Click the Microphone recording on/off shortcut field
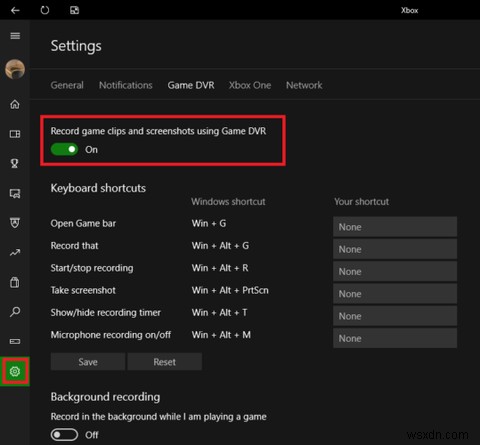 pos(395,338)
